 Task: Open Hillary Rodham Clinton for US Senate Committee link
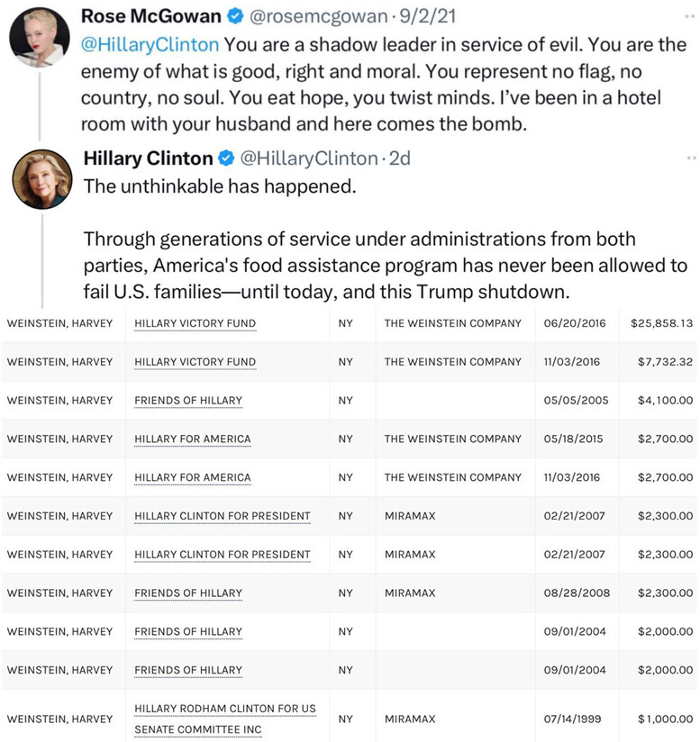pos(225,718)
